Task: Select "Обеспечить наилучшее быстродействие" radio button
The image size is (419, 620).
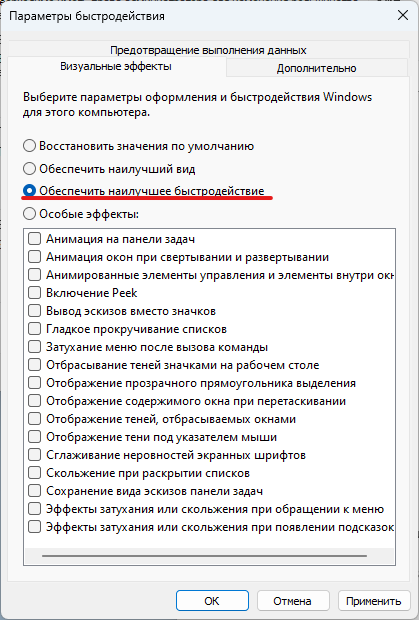Action: (30, 191)
